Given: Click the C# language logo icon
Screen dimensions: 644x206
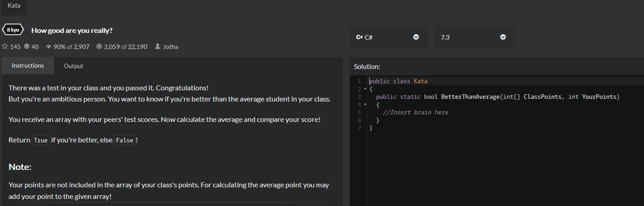Looking at the screenshot, I should [359, 37].
